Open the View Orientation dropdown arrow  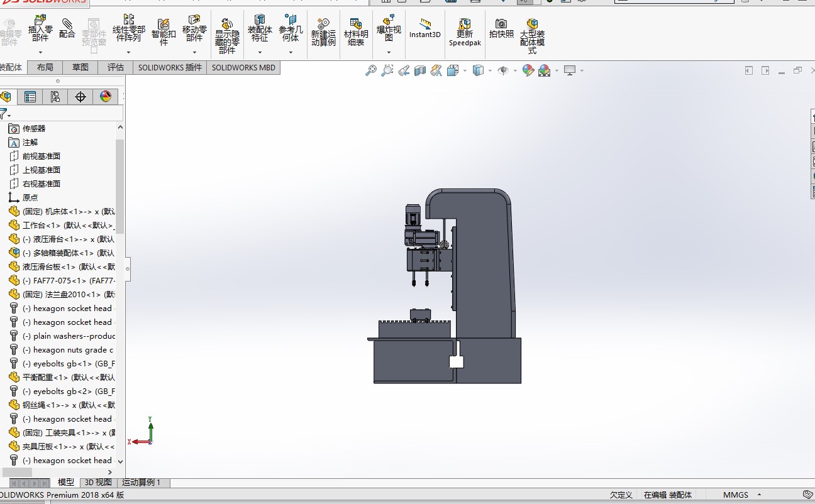pos(465,70)
